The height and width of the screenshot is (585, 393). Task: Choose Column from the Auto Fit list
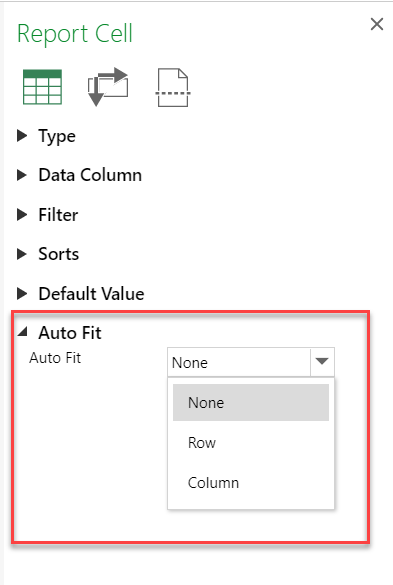click(251, 483)
